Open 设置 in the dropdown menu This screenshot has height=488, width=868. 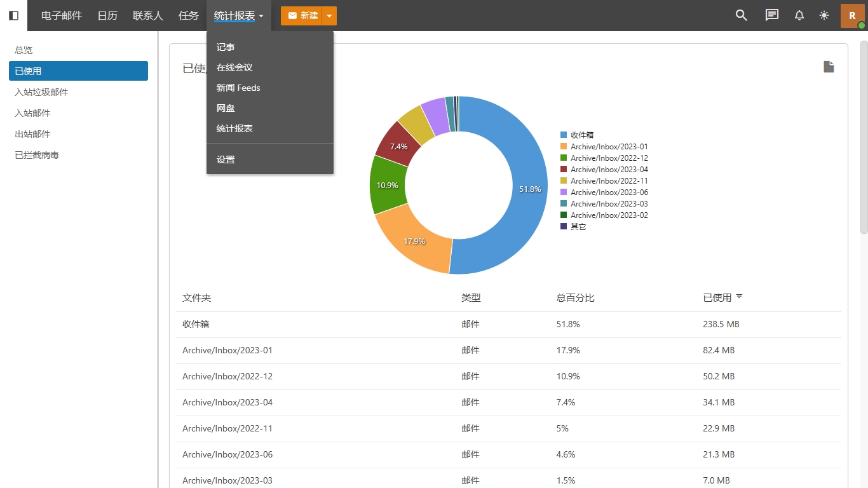click(226, 159)
